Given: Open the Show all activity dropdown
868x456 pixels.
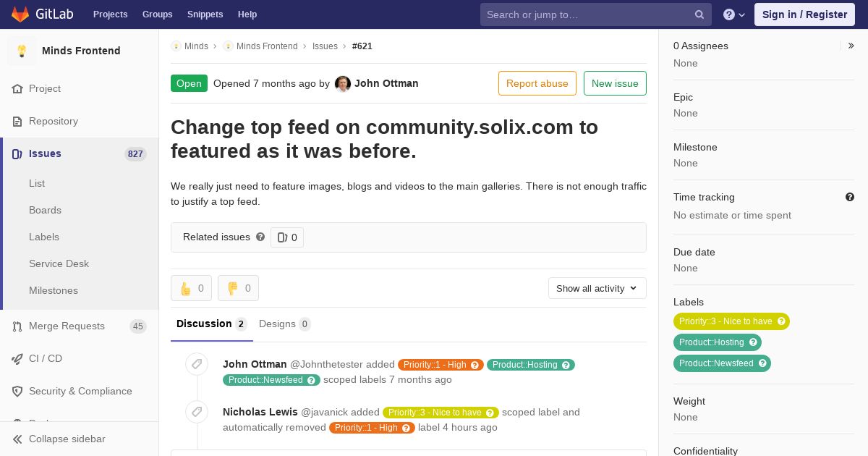Looking at the screenshot, I should tap(597, 288).
